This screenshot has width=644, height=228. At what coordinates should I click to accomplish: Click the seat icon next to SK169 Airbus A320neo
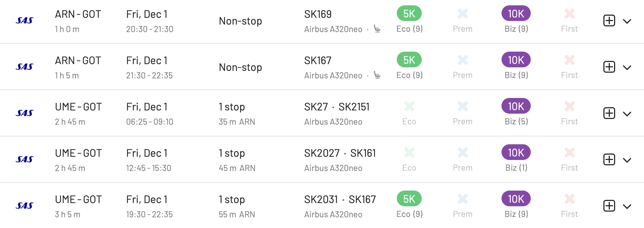point(377,29)
